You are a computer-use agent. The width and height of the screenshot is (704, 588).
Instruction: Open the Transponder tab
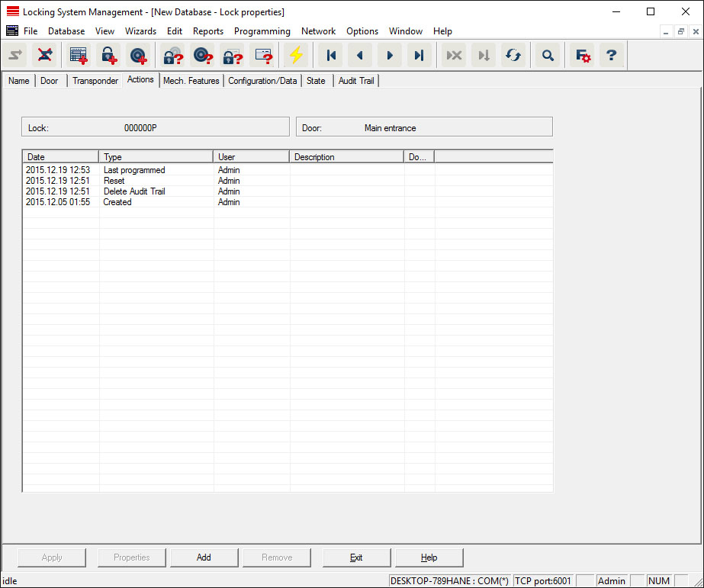(x=95, y=81)
